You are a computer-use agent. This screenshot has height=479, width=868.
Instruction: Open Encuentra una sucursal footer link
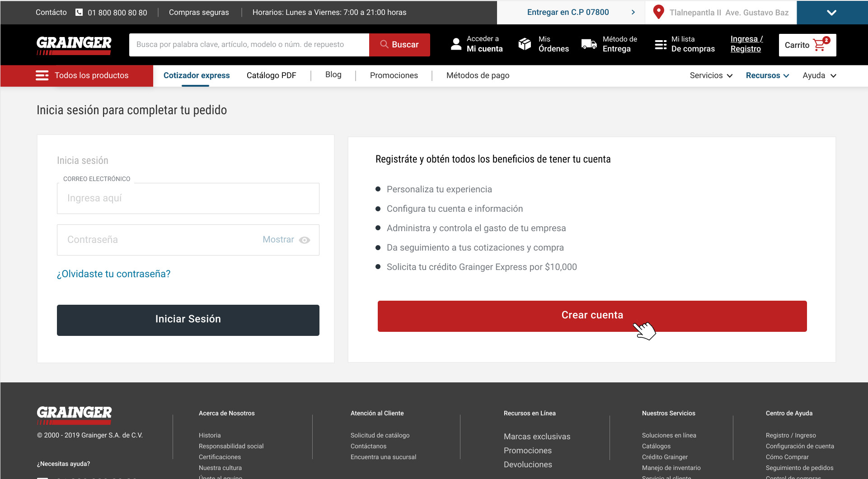(383, 457)
